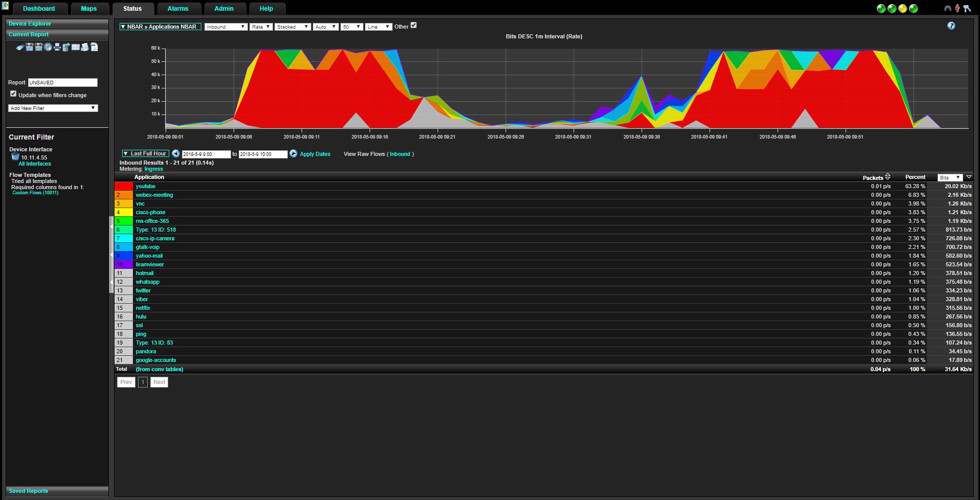The width and height of the screenshot is (980, 500).
Task: Click the webex-meeting application link
Action: tap(154, 195)
